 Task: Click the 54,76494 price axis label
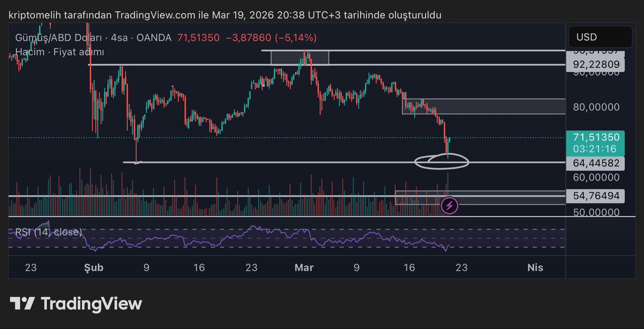(x=596, y=195)
